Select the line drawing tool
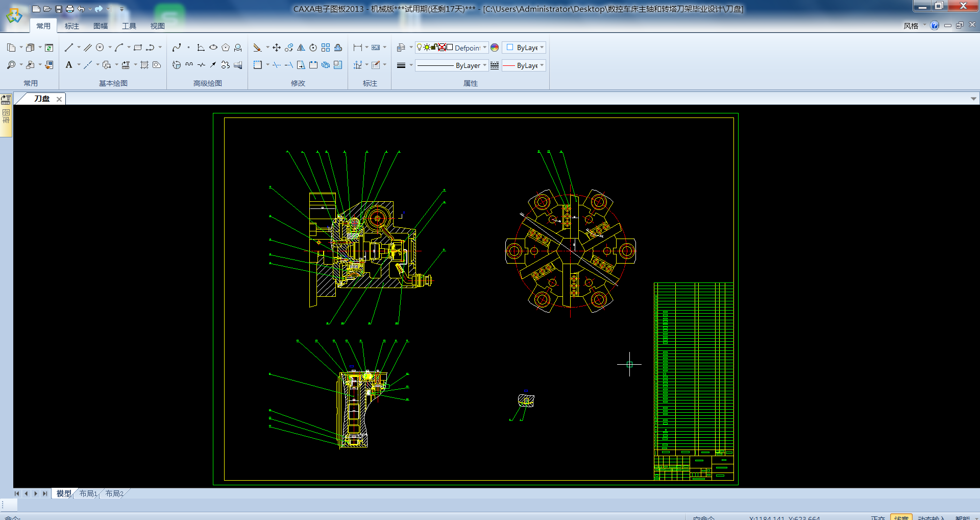Screen dimensions: 980x520 click(69, 48)
